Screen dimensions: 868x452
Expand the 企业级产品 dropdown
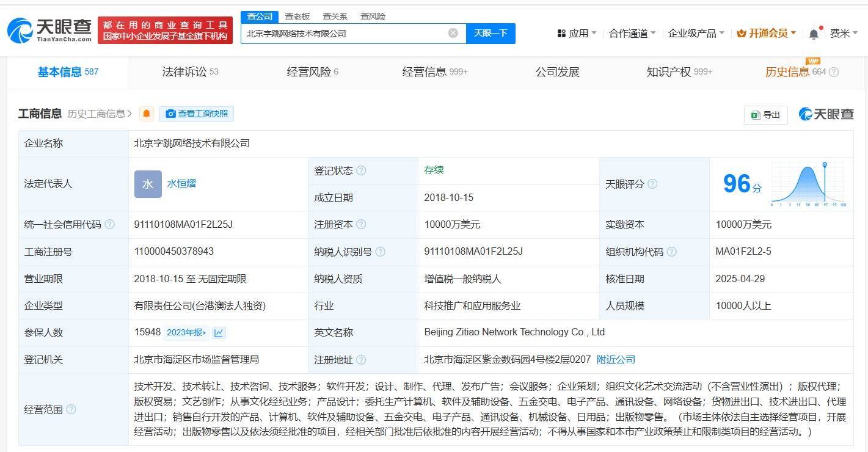click(x=696, y=33)
